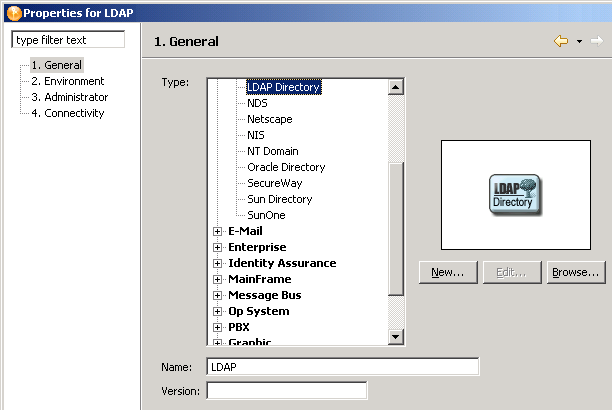The width and height of the screenshot is (612, 410).
Task: Focus the type filter text field
Action: [68, 40]
